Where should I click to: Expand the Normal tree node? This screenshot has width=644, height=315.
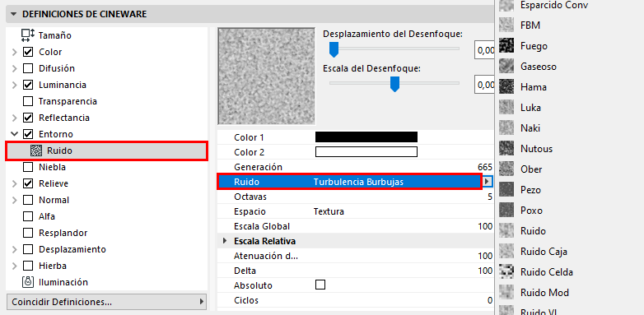(14, 200)
